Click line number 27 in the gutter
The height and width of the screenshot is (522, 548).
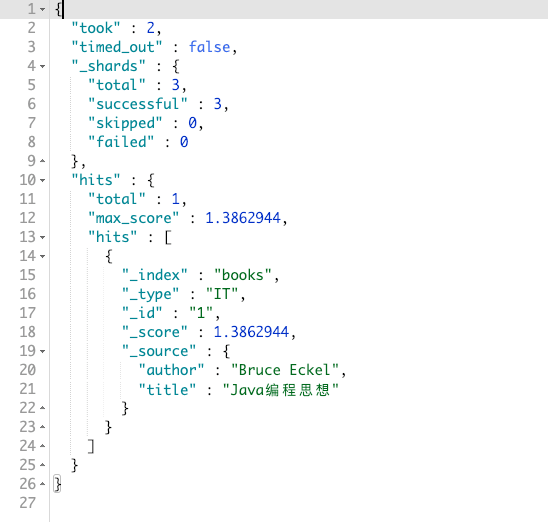[x=28, y=503]
